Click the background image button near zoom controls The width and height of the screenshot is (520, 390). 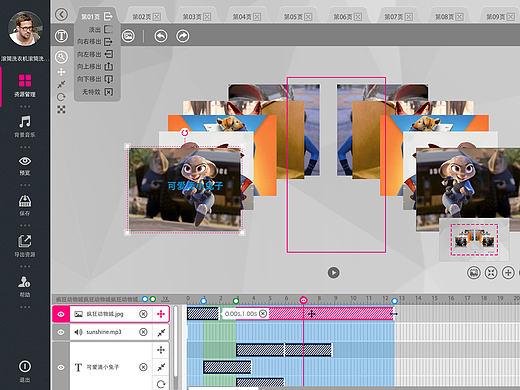(x=473, y=273)
